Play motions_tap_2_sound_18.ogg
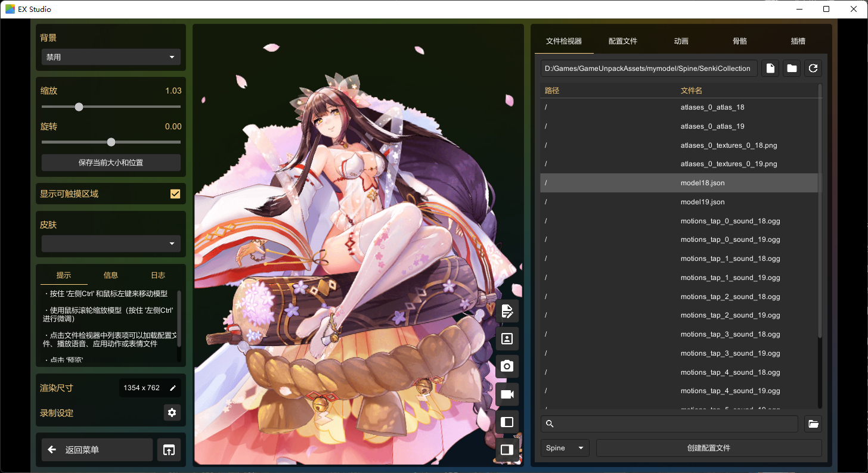 tap(679, 297)
